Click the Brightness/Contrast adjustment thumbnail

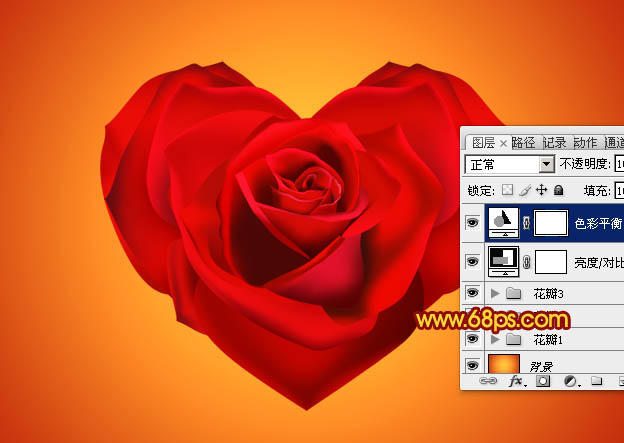pos(504,261)
